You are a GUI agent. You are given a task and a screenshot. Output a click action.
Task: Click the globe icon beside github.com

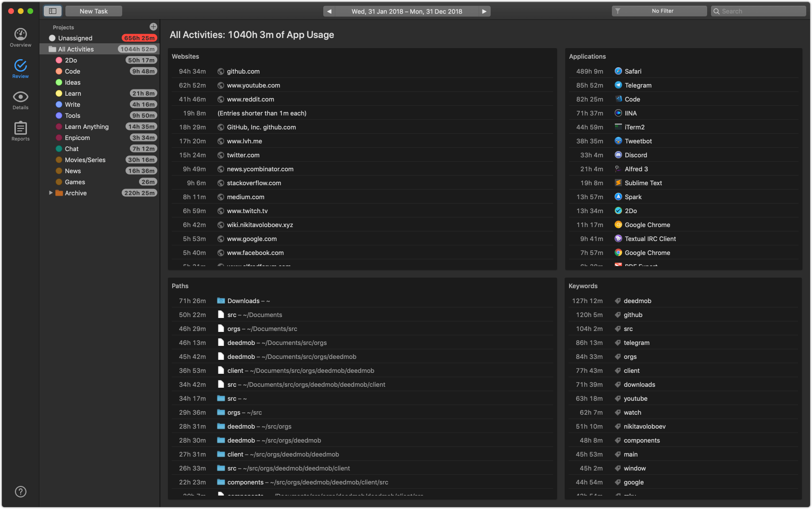(x=221, y=72)
